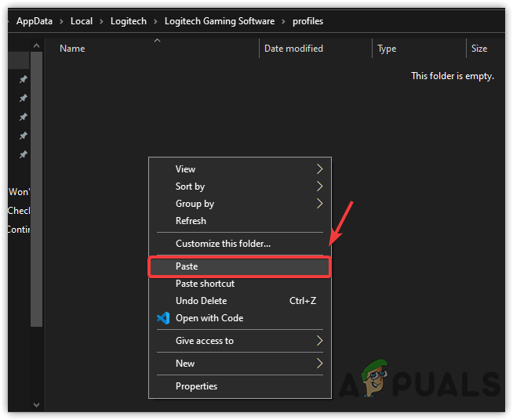Expand the View submenu
Screen dimensions: 513x420
point(240,169)
